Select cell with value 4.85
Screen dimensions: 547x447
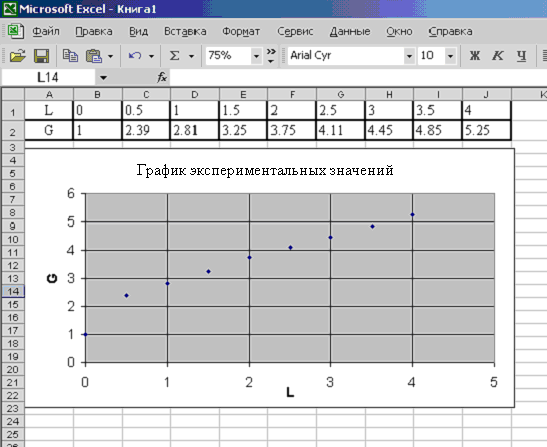tap(437, 131)
